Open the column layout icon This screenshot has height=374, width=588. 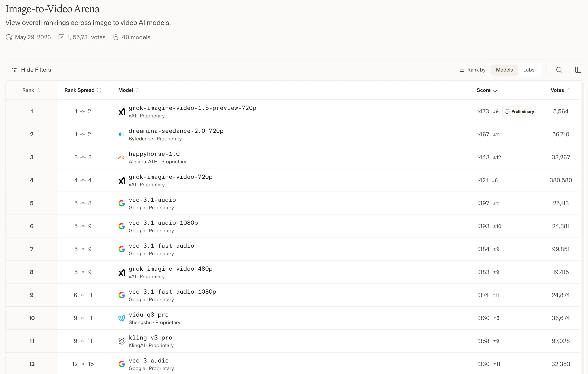point(578,70)
